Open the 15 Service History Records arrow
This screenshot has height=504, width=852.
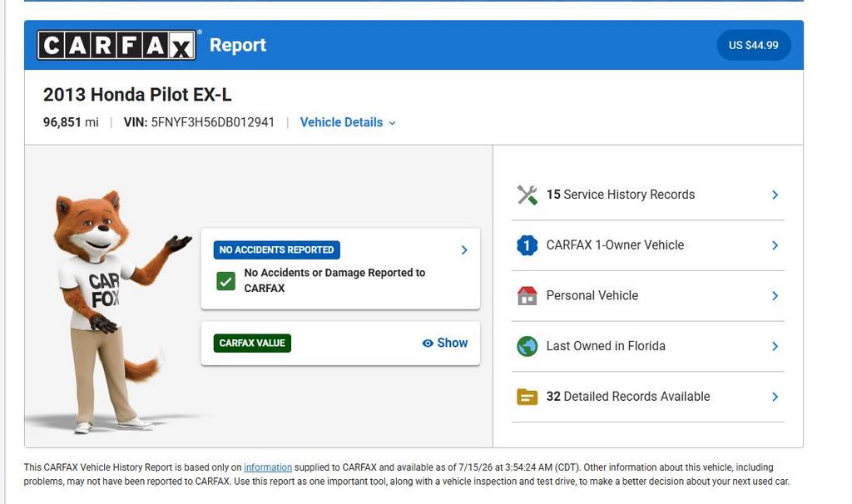[775, 195]
